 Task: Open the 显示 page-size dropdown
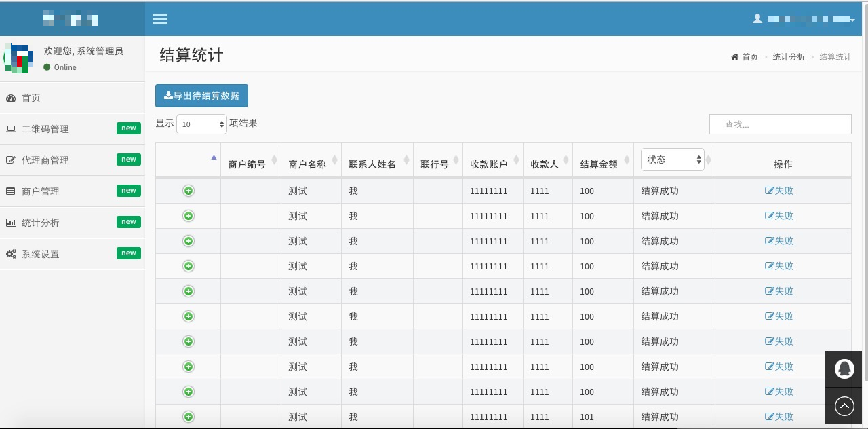point(201,124)
